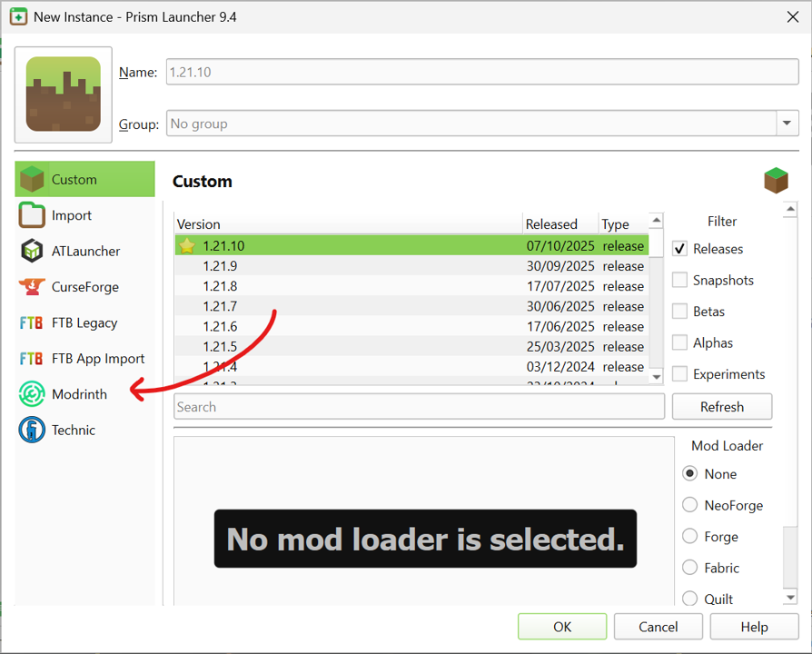Click the mod loader panel vertical scrollbar

coord(790,545)
